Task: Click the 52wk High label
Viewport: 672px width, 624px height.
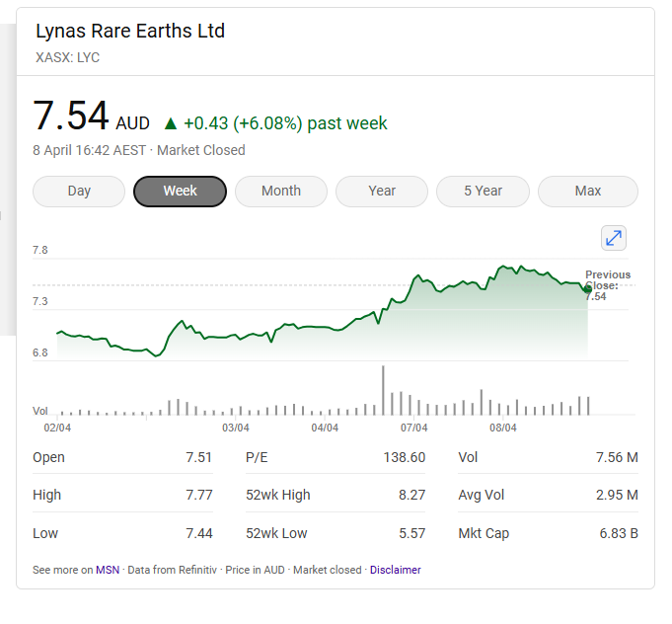Action: pyautogui.click(x=277, y=495)
